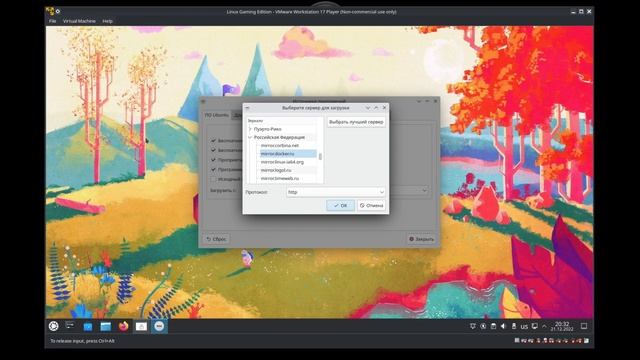Open the VMware File menu
This screenshot has height=360, width=640.
pyautogui.click(x=52, y=21)
